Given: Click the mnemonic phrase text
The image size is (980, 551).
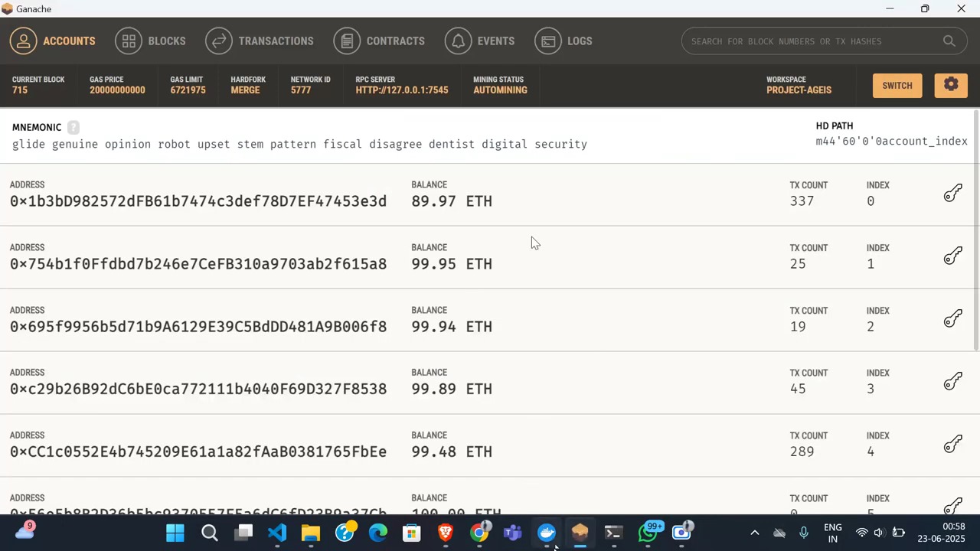Looking at the screenshot, I should click(299, 144).
